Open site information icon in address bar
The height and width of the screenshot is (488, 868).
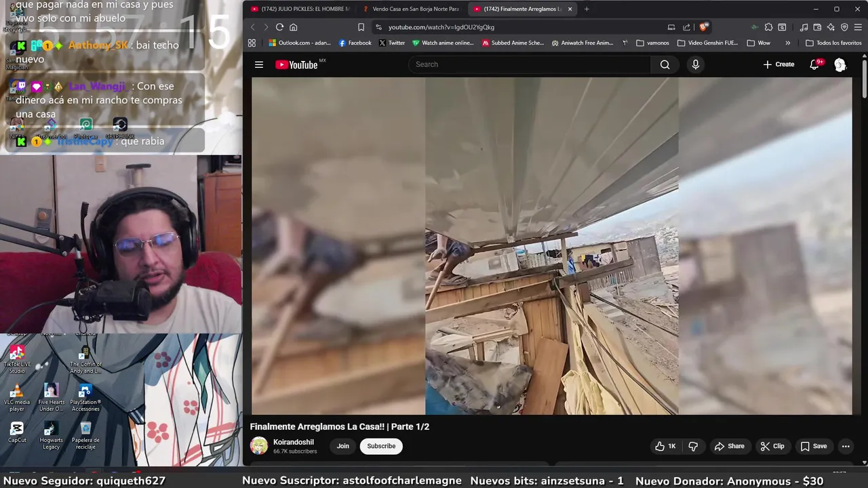[378, 27]
